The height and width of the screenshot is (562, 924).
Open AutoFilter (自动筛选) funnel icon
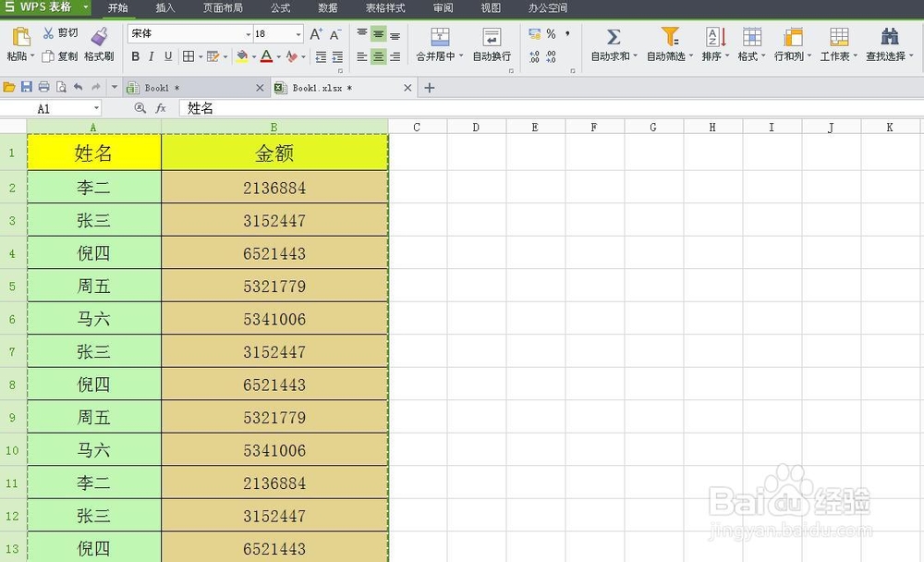click(x=670, y=37)
